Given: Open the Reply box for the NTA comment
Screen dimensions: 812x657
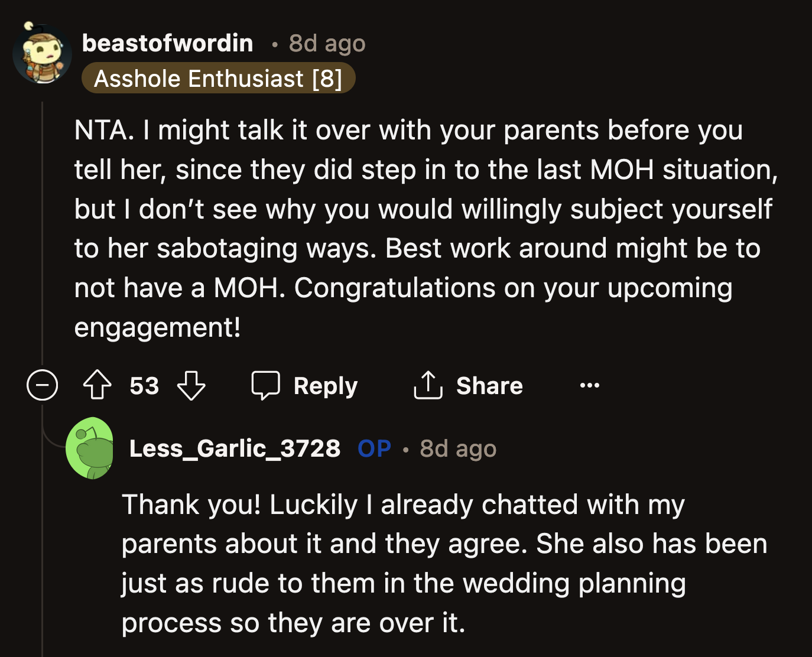Looking at the screenshot, I should click(x=305, y=386).
